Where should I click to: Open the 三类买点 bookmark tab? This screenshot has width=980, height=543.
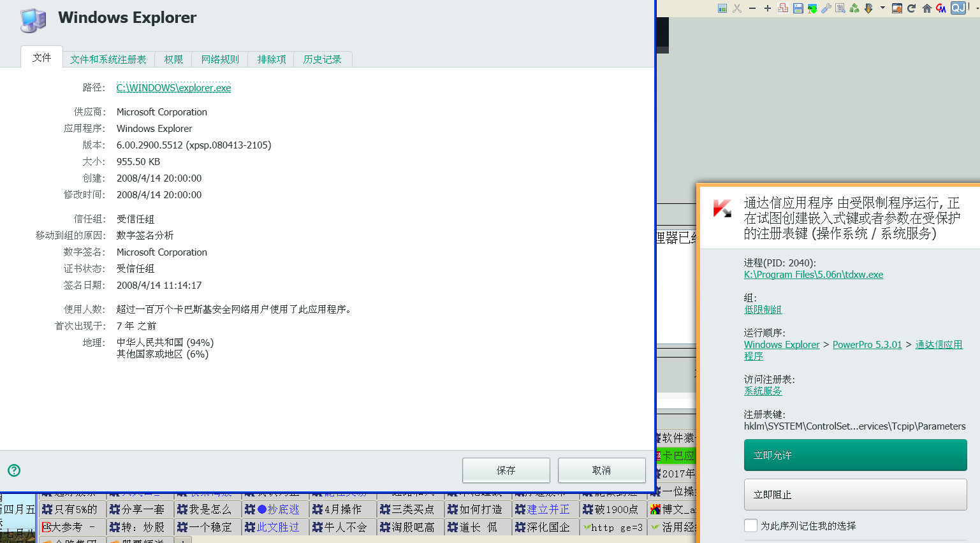click(411, 509)
